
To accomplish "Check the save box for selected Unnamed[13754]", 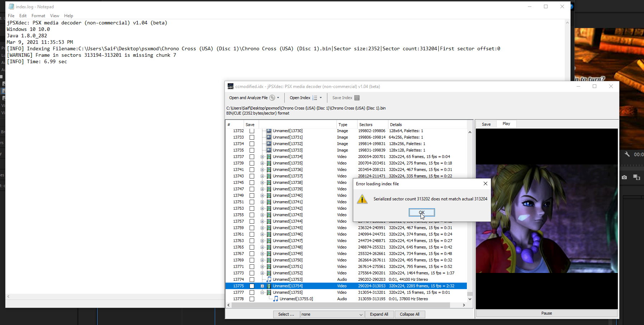I will [252, 286].
